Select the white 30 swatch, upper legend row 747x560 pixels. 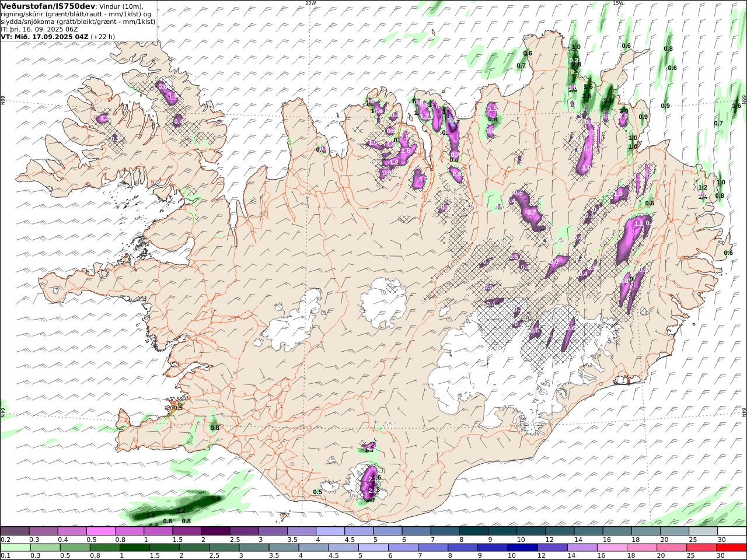[x=732, y=531]
